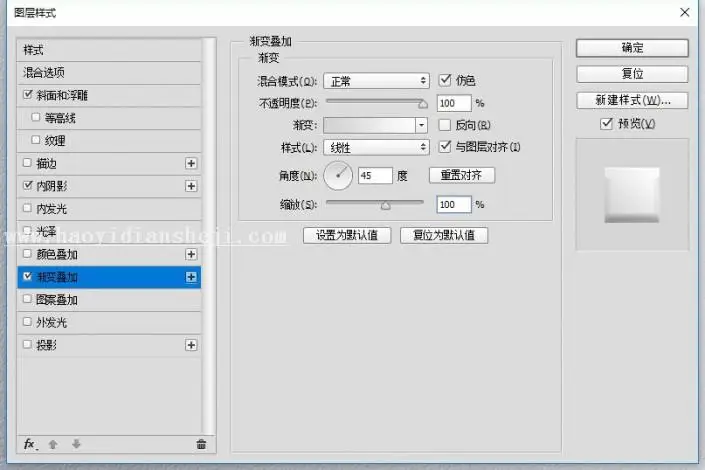Enable the 外发光 checkbox

pos(27,322)
